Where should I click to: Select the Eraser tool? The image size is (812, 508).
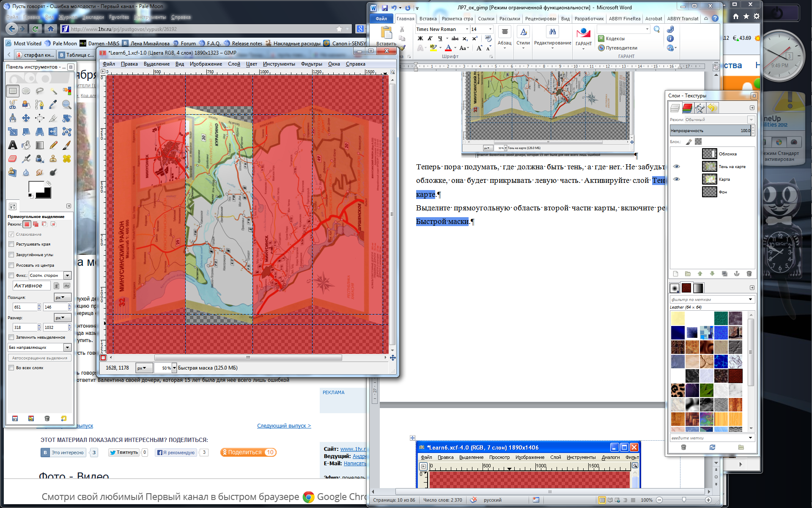click(x=13, y=159)
